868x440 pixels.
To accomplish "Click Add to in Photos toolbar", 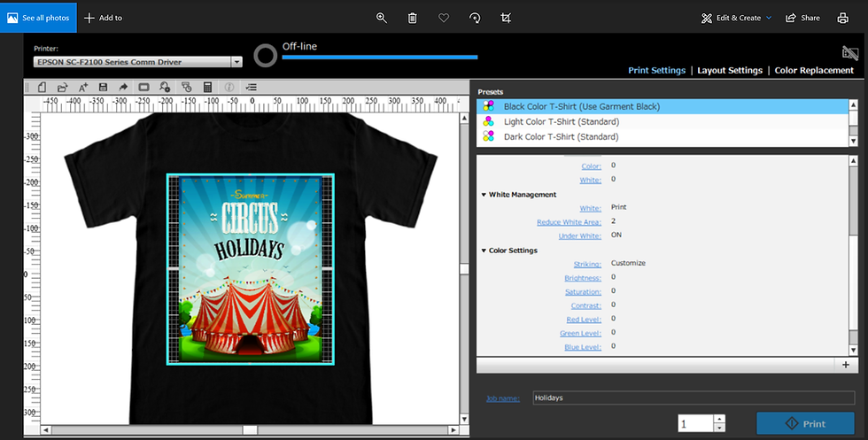I will tap(104, 18).
